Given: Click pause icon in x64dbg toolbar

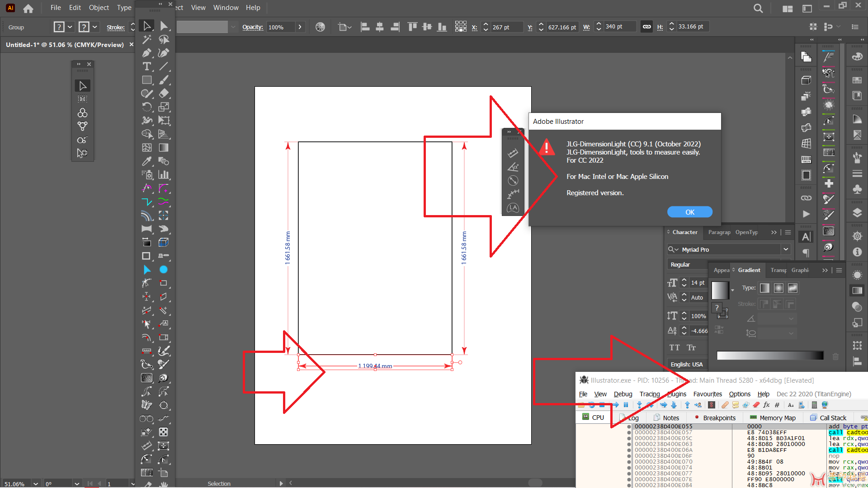Looking at the screenshot, I should 626,405.
